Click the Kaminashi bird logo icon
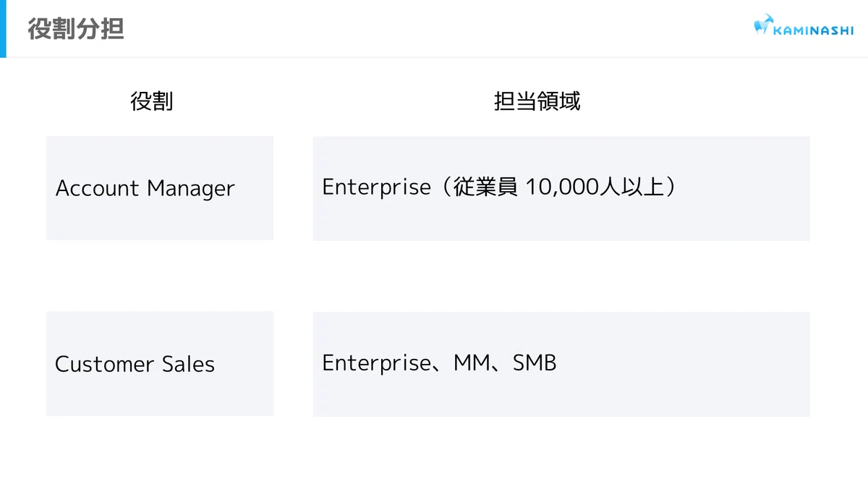 pos(762,25)
